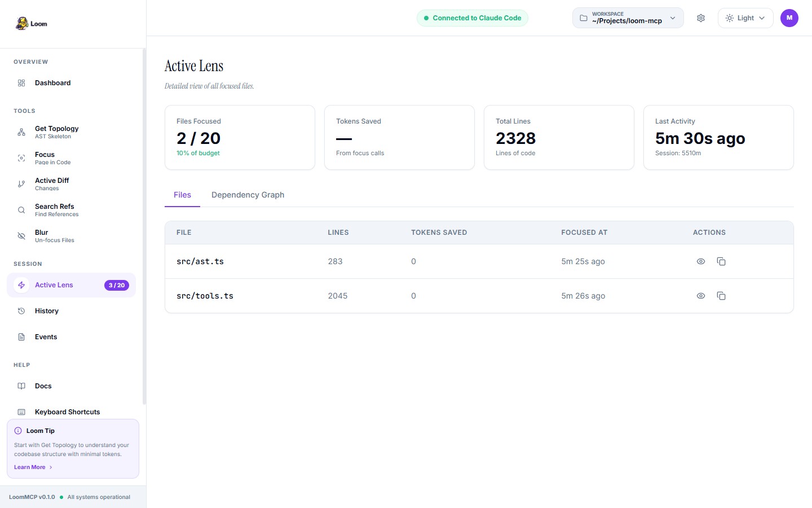Select the Get Topology tool in the sidebar
Screen dimensions: 812x508
click(x=56, y=132)
